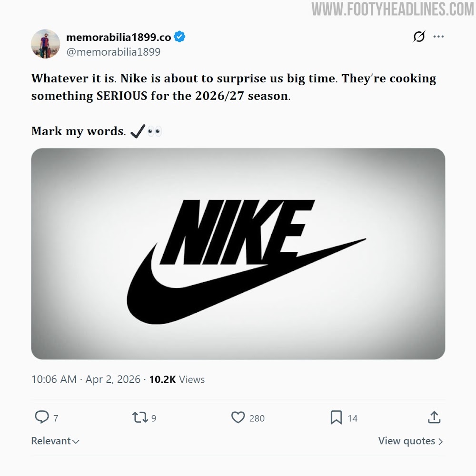Expand the Relevant sort dropdown

(55, 441)
